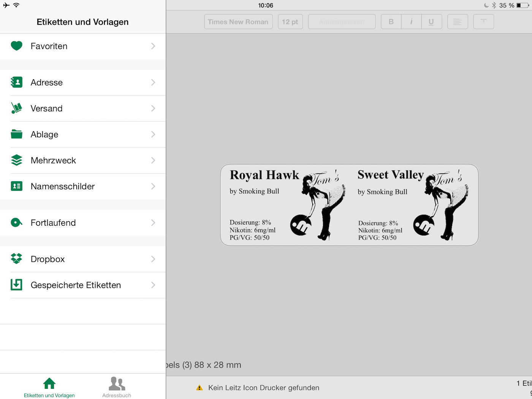This screenshot has height=399, width=532.
Task: Select the Tom's pin-up image beside Royal Hawk
Action: click(318, 205)
